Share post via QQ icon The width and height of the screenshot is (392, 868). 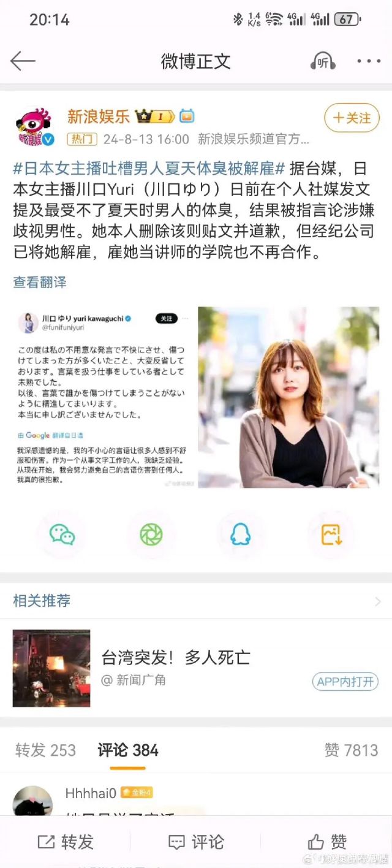pos(240,535)
